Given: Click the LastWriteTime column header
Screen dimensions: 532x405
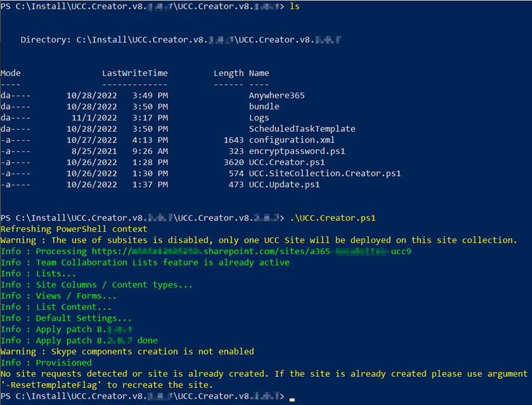Looking at the screenshot, I should 135,73.
